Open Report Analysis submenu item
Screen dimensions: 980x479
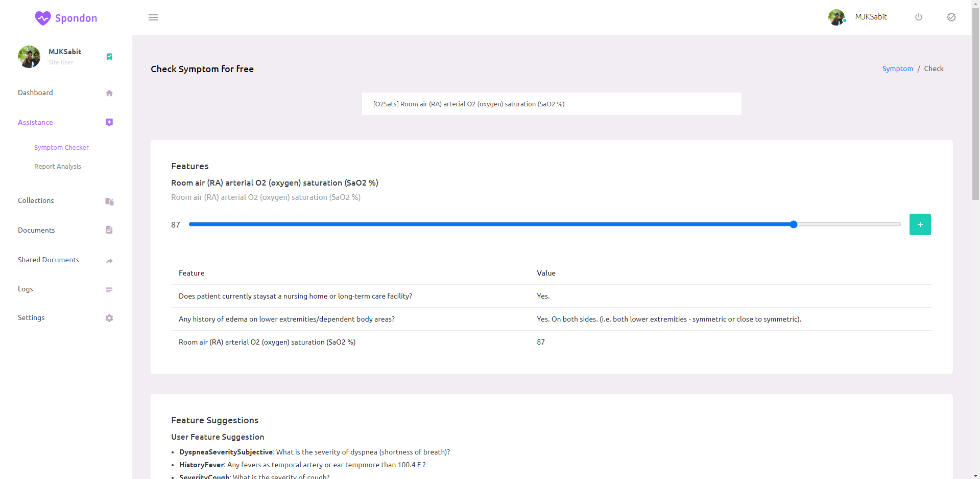[58, 166]
